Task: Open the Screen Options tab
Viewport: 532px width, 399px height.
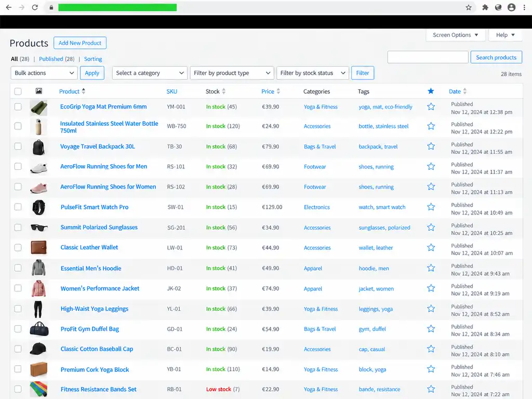Action: [455, 35]
